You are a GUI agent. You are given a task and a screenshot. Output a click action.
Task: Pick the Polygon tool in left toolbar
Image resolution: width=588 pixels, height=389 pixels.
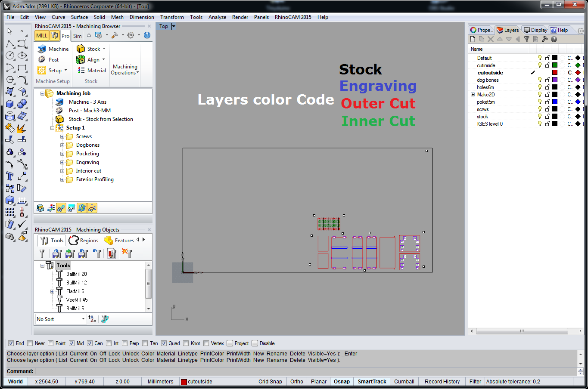pos(10,80)
